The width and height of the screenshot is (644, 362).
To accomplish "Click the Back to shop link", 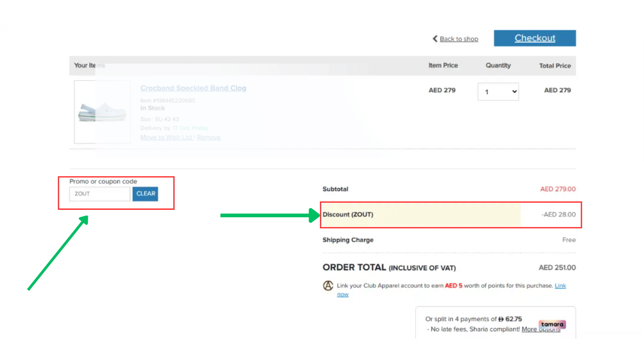I will click(x=459, y=39).
